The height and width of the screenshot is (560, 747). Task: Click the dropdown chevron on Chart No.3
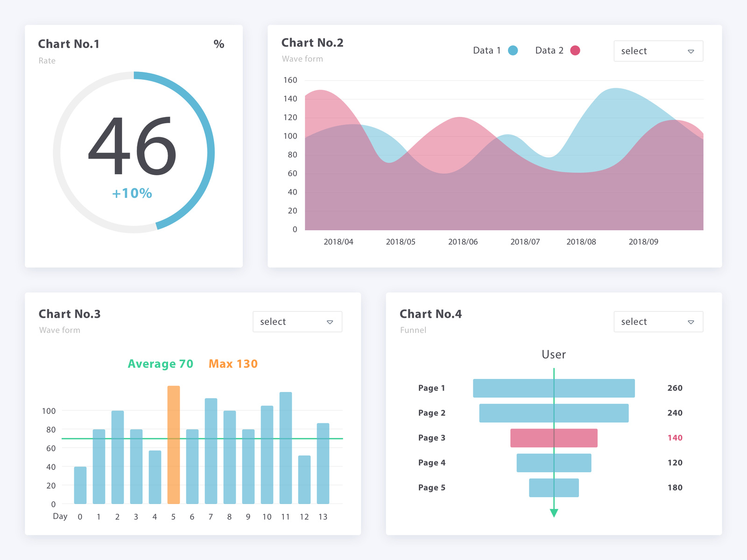330,322
